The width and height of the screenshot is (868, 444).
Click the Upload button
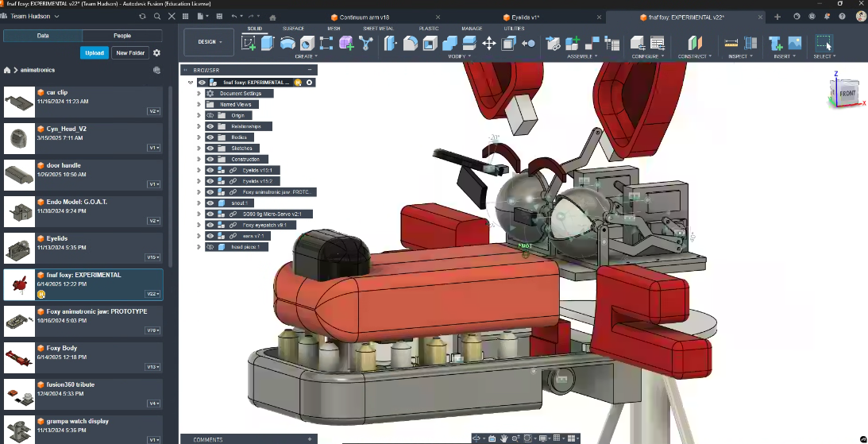[x=95, y=53]
